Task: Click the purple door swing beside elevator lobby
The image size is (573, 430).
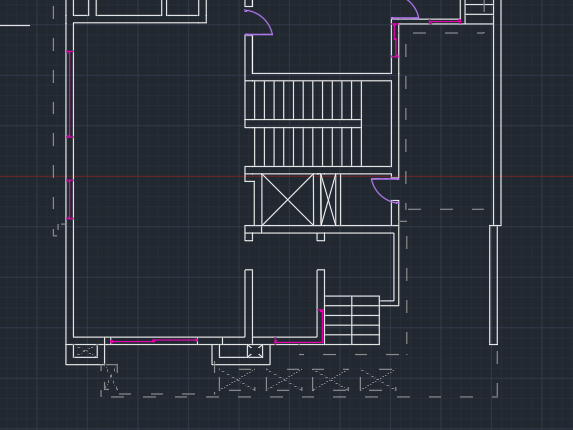Action: coord(385,190)
